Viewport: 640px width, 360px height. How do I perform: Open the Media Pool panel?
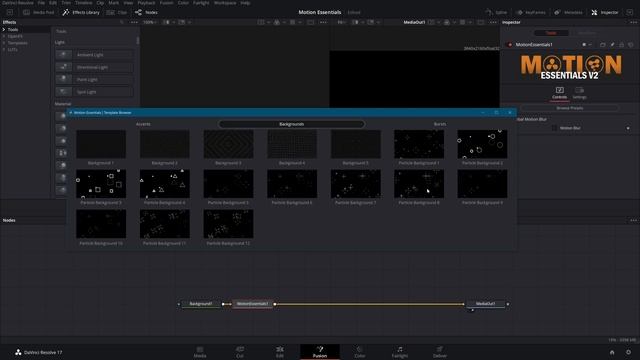pyautogui.click(x=38, y=12)
